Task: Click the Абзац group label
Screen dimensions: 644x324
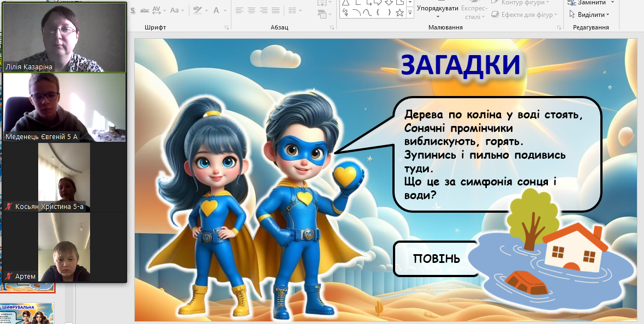Action: [x=279, y=27]
